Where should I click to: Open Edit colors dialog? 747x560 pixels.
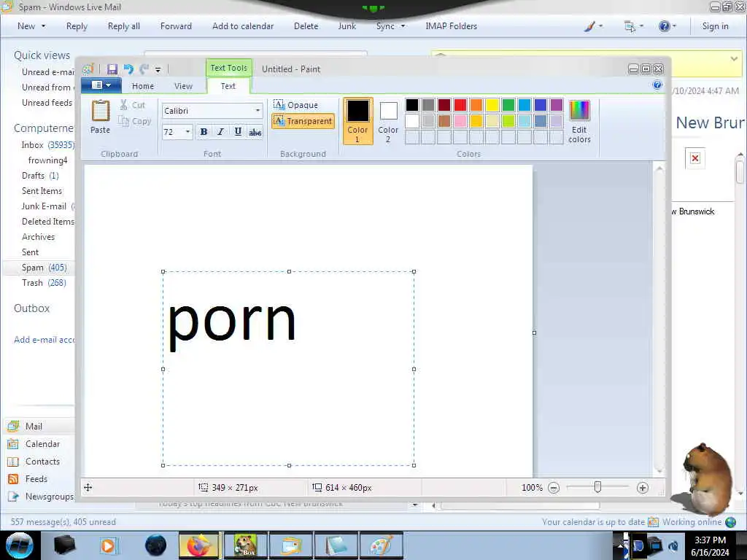coord(579,122)
